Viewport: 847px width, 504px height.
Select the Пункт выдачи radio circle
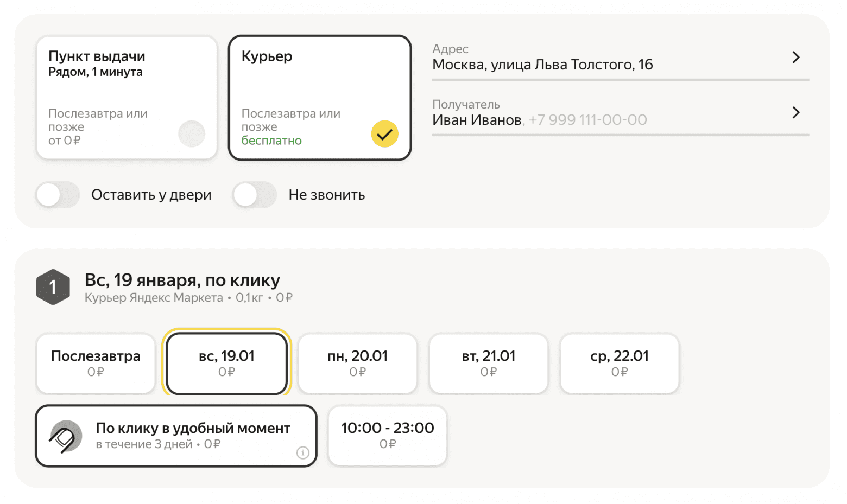click(192, 134)
